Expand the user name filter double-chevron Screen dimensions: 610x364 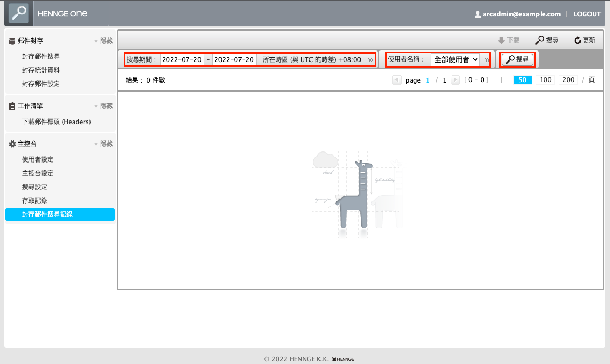point(487,60)
